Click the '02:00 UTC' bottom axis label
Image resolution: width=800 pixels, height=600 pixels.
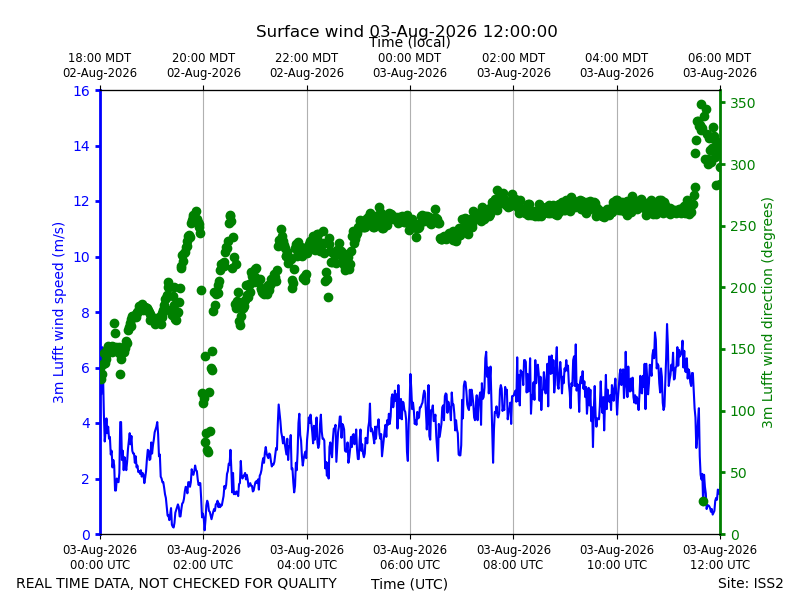click(x=204, y=565)
